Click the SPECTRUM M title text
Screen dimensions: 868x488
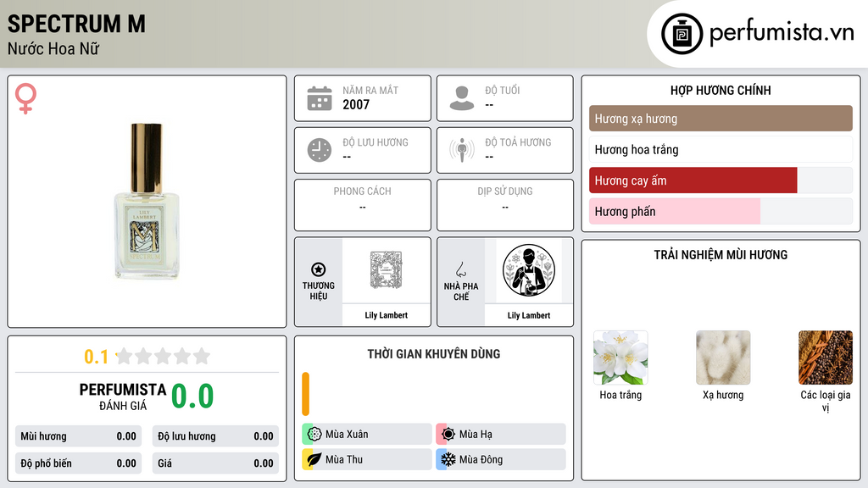click(76, 24)
